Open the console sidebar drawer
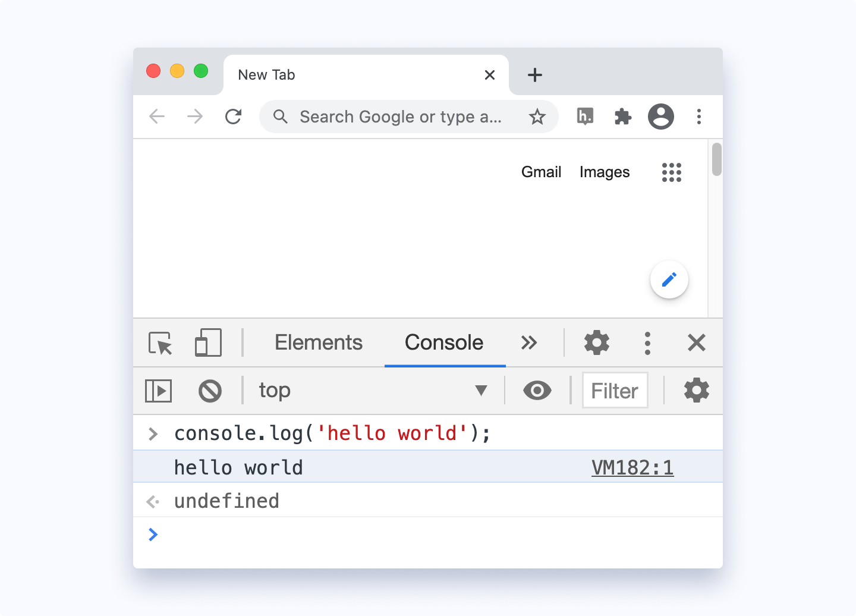The width and height of the screenshot is (856, 616). (158, 391)
